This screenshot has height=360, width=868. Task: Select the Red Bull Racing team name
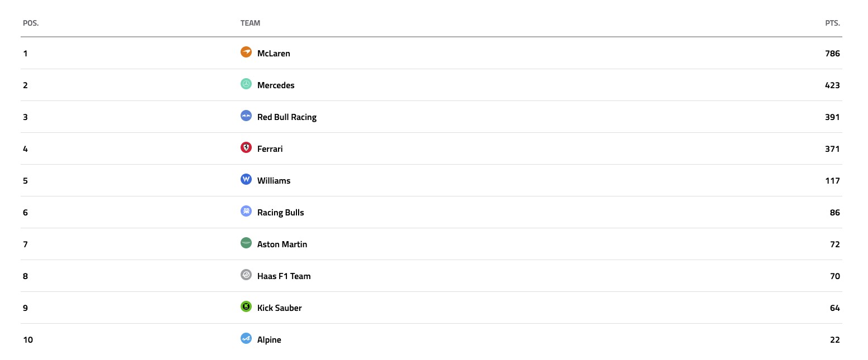287,117
